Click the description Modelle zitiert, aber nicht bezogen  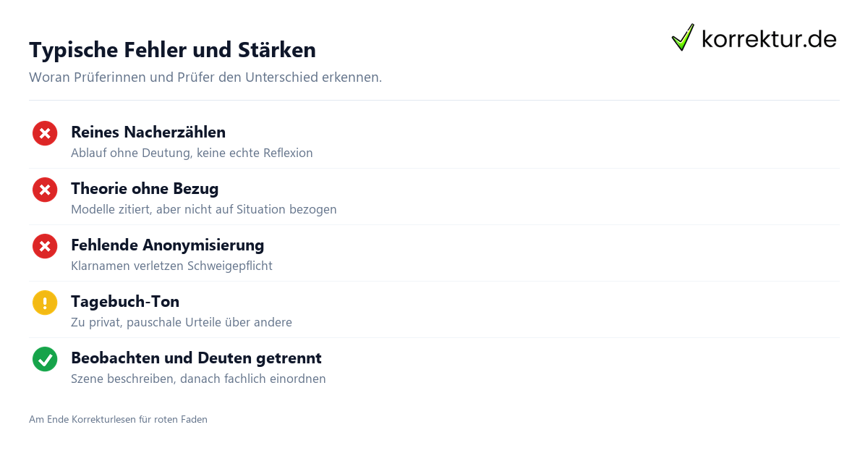tap(204, 209)
